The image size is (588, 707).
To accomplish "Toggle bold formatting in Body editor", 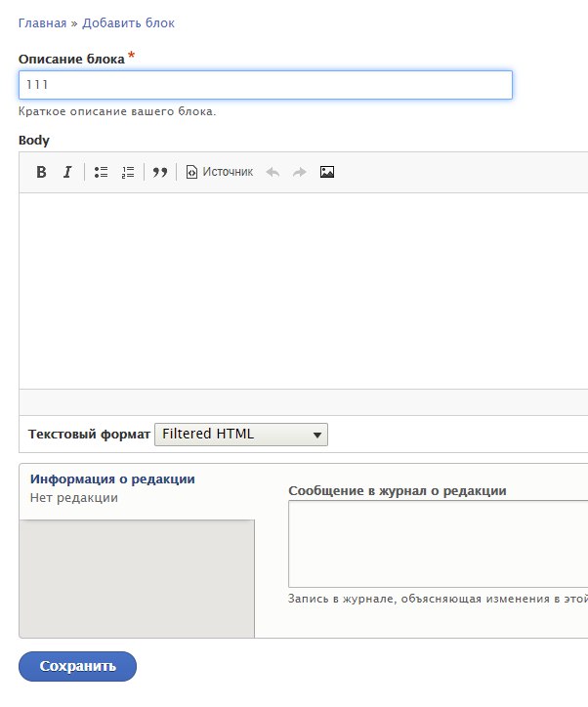I will tap(41, 172).
